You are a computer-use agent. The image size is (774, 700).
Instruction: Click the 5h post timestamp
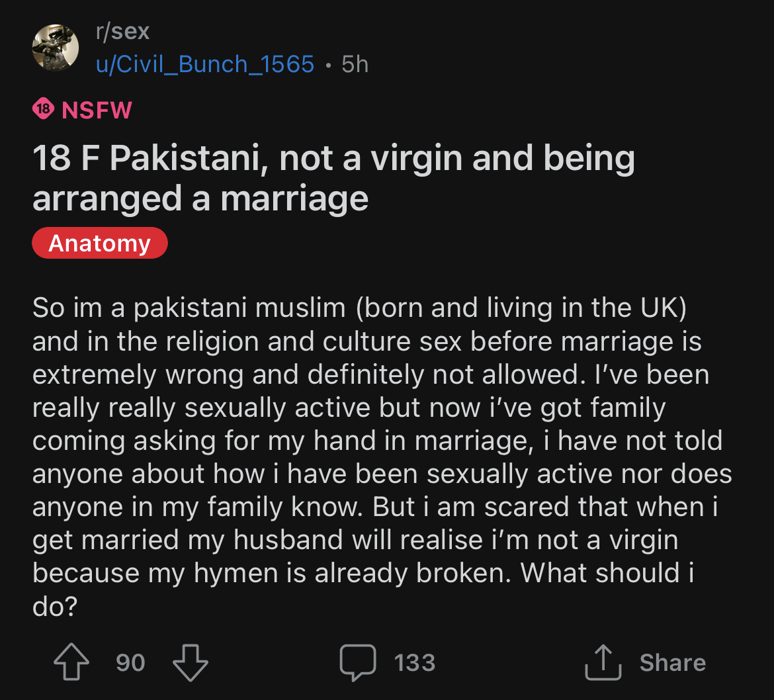point(355,64)
